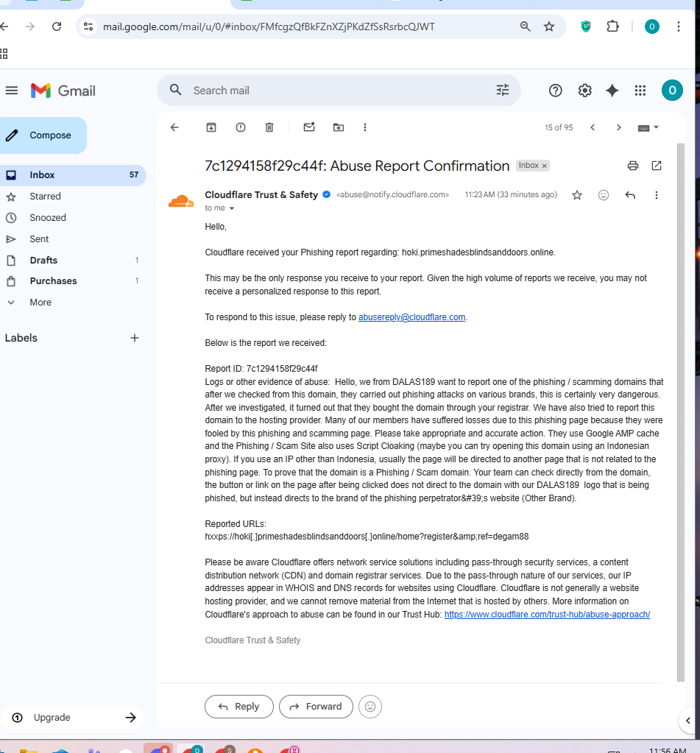Add emoji reaction beside Forward button

[x=370, y=707]
